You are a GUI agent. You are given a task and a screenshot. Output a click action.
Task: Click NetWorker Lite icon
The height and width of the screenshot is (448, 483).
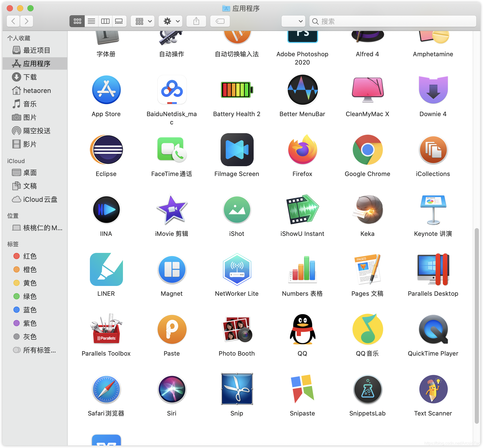[x=237, y=269]
